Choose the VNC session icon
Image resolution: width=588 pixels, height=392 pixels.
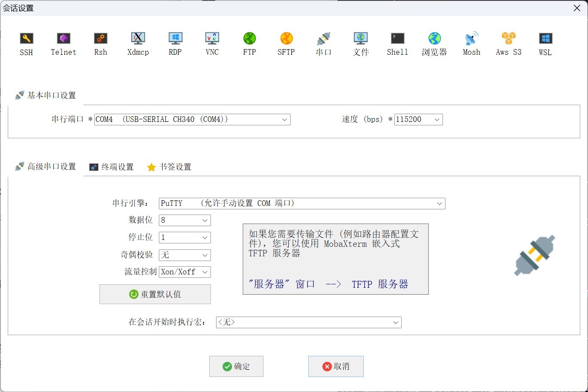[212, 44]
